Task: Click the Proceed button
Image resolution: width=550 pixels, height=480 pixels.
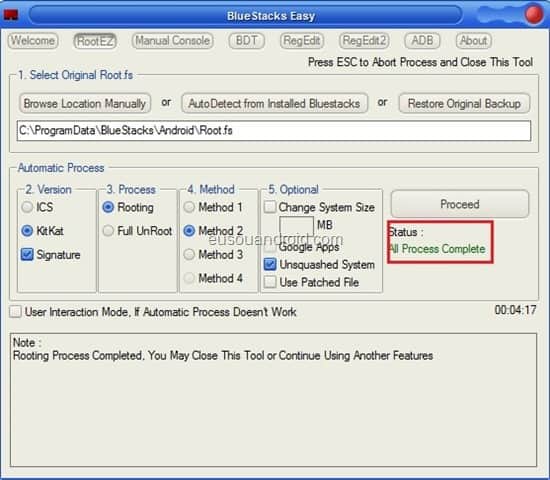Action: [x=460, y=204]
